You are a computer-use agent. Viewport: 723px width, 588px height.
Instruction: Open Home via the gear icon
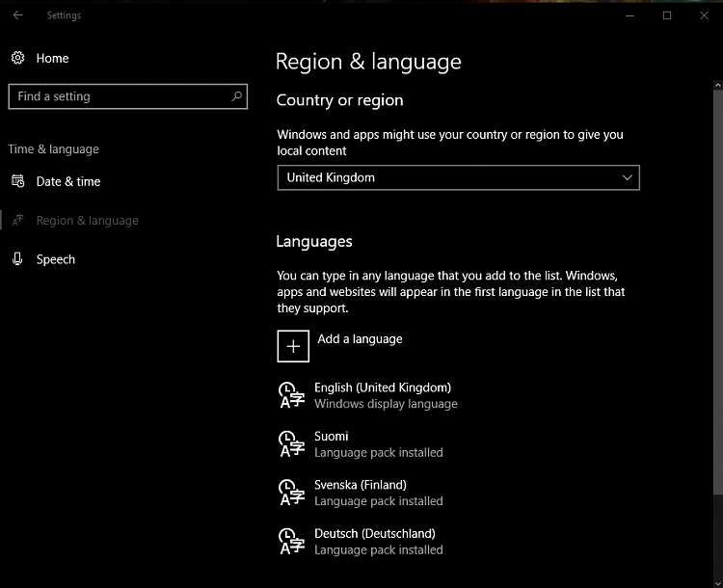17,58
